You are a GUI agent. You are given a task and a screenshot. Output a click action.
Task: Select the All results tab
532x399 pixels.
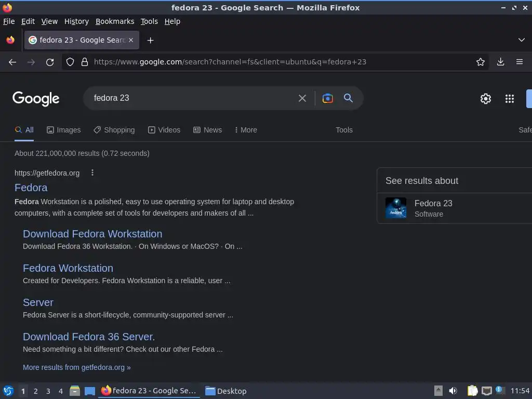[24, 130]
